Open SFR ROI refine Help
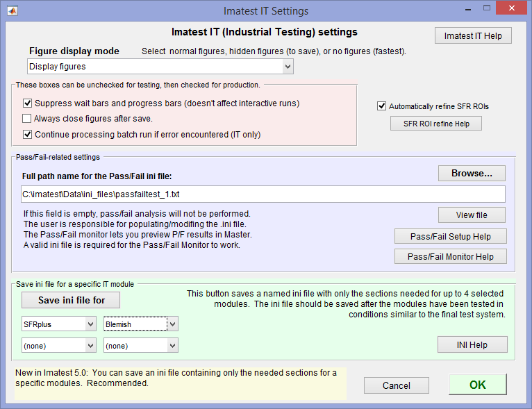 [x=436, y=124]
